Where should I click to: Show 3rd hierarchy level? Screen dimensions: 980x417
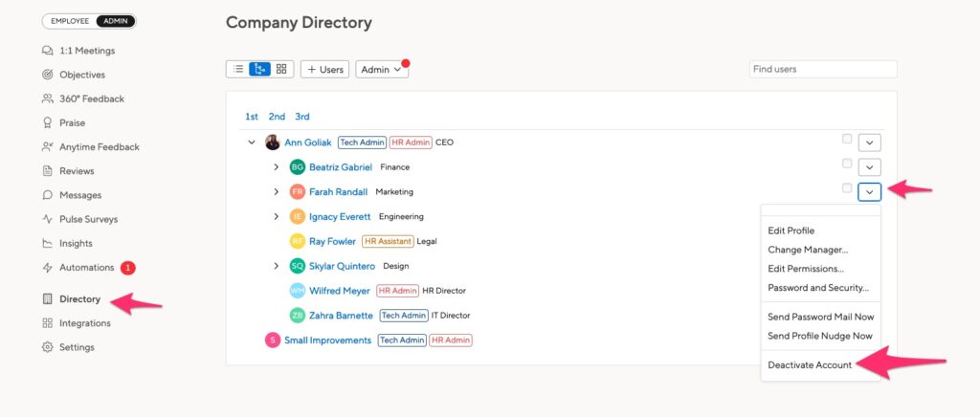[x=302, y=117]
